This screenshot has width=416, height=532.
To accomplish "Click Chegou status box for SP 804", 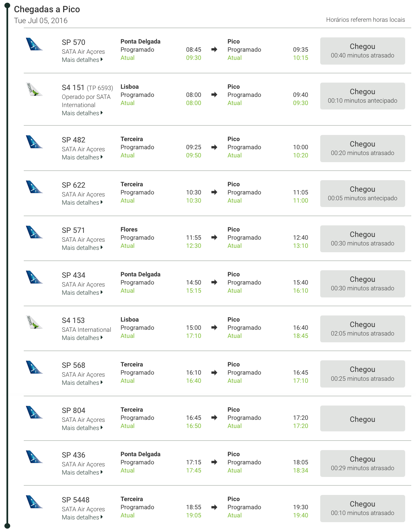I will [x=362, y=418].
